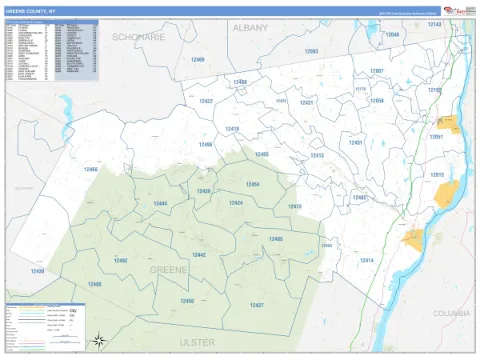Click ZIP code label 12083
480x360 pixels.
tap(311, 51)
